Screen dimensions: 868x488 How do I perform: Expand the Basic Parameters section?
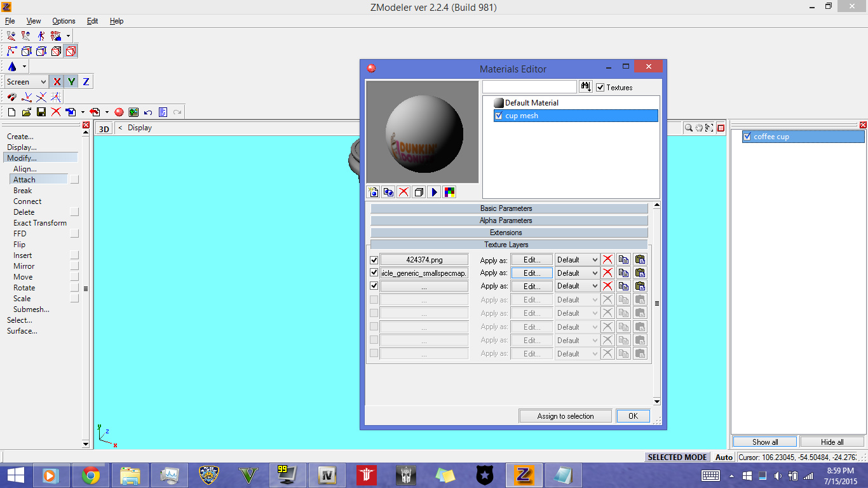(506, 208)
